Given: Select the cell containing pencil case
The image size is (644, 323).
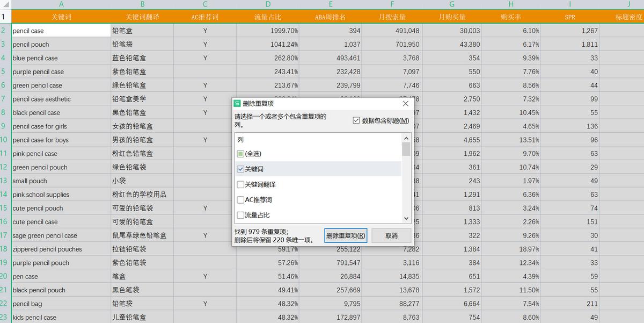Looking at the screenshot, I should click(61, 30).
